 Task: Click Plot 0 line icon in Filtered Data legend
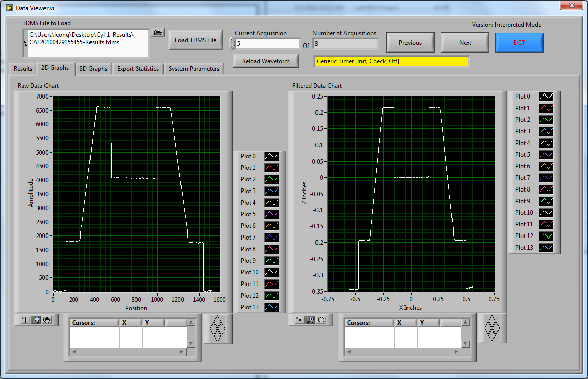[546, 97]
